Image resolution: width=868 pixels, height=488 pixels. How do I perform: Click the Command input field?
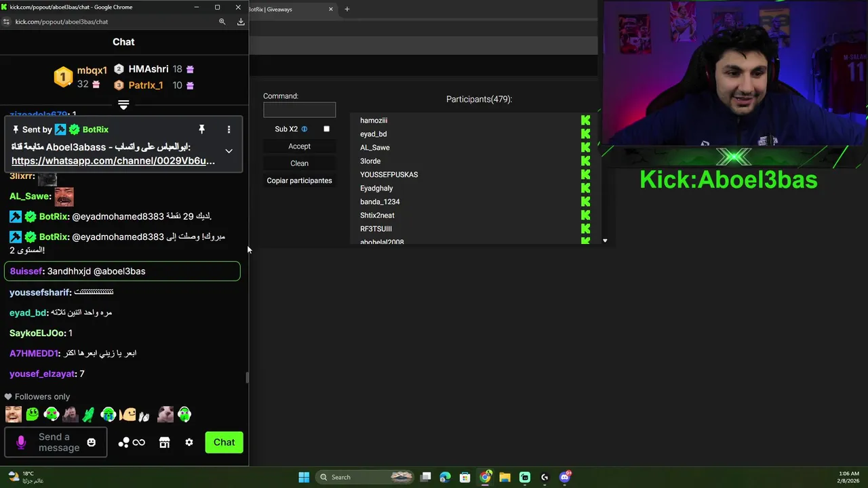point(299,110)
